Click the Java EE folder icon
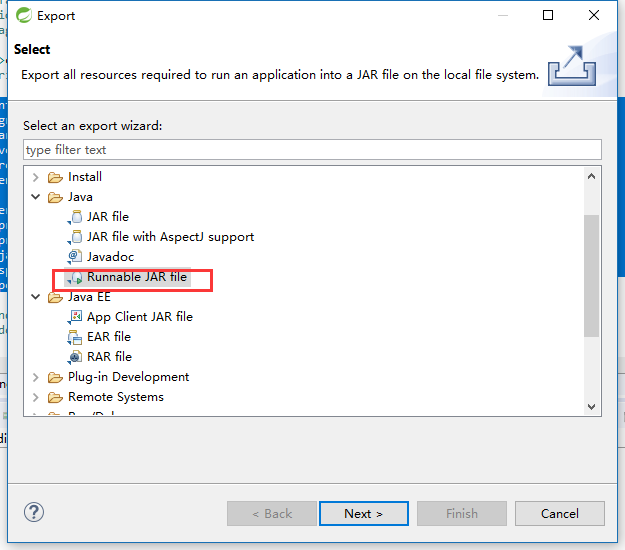 [55, 297]
